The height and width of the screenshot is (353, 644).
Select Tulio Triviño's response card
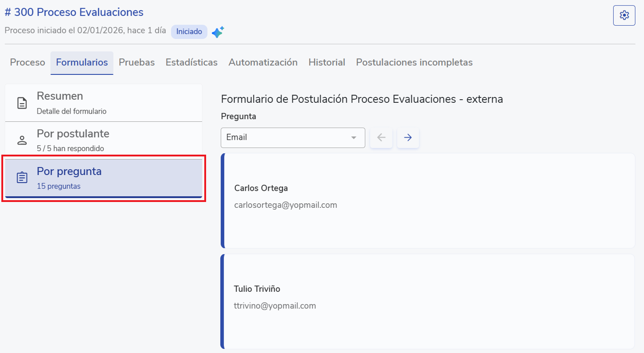[428, 301]
